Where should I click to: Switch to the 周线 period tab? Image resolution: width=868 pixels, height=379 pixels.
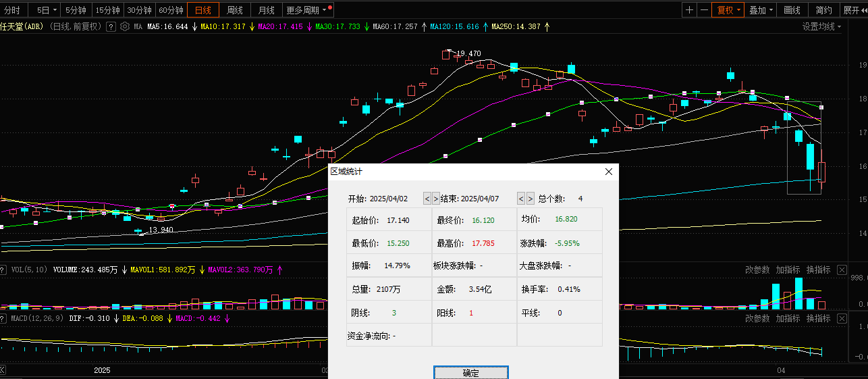(235, 10)
